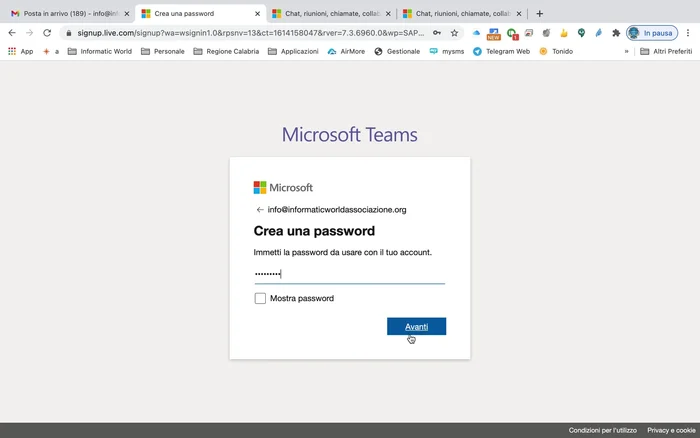The image size is (700, 438).
Task: Click the browser forward arrow
Action: point(29,33)
